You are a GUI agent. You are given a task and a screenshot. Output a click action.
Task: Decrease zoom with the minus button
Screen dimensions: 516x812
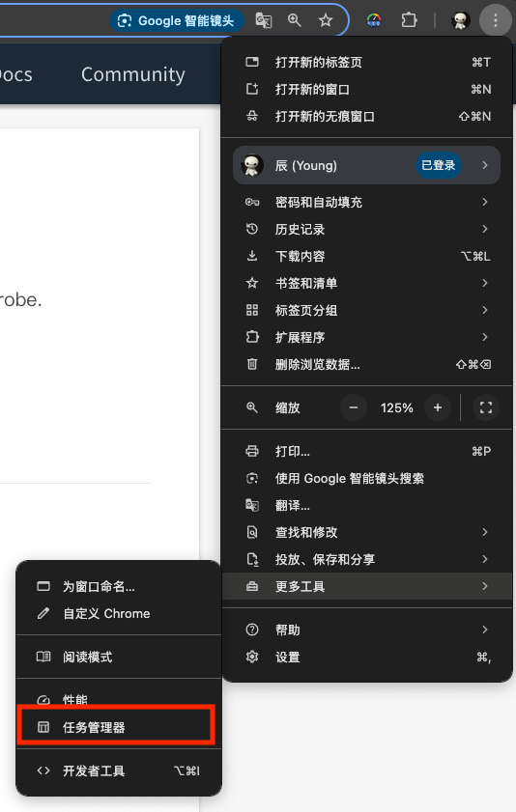(x=354, y=407)
